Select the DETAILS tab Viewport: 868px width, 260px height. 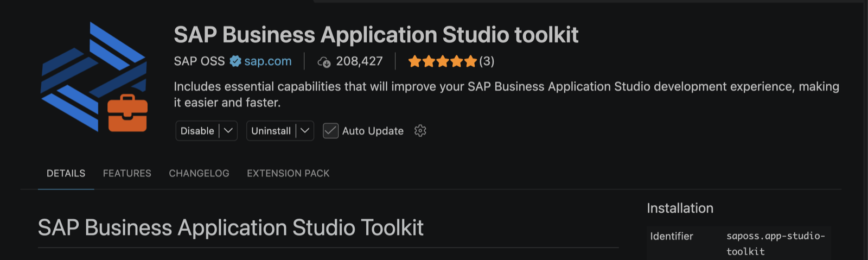click(x=66, y=174)
